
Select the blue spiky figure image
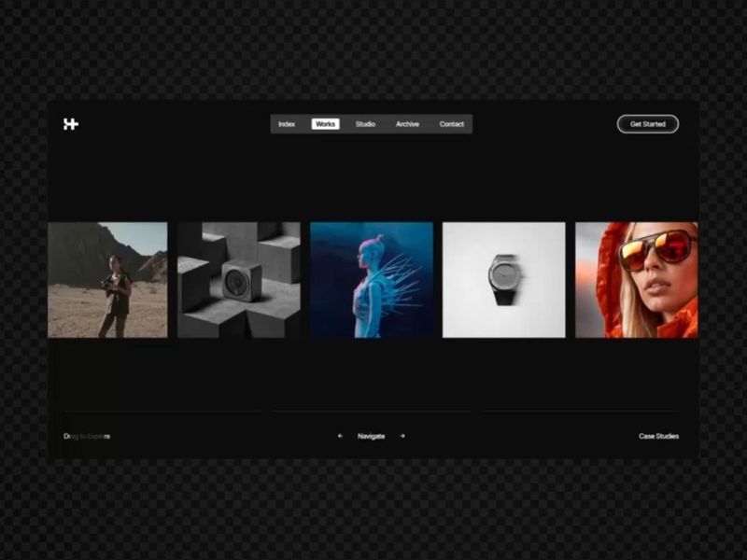tap(372, 280)
